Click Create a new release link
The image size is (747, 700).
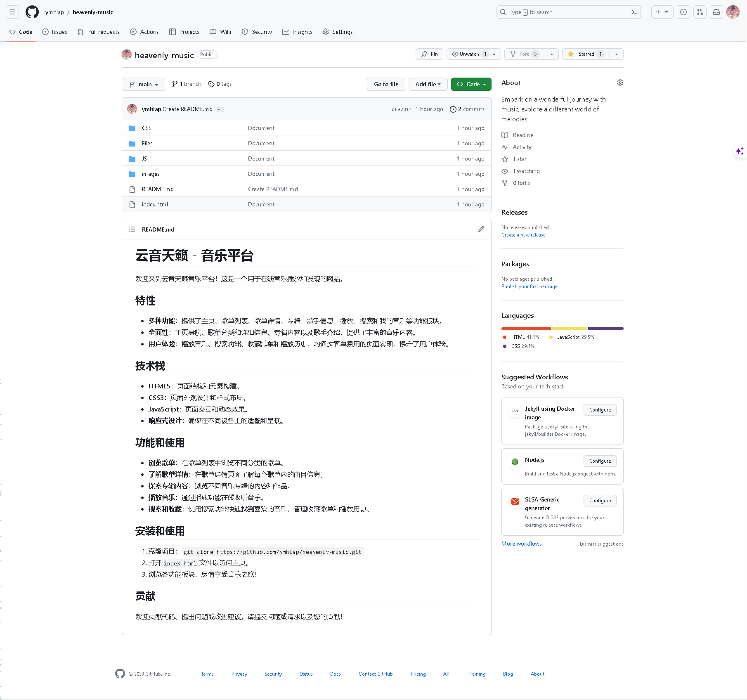tap(523, 235)
